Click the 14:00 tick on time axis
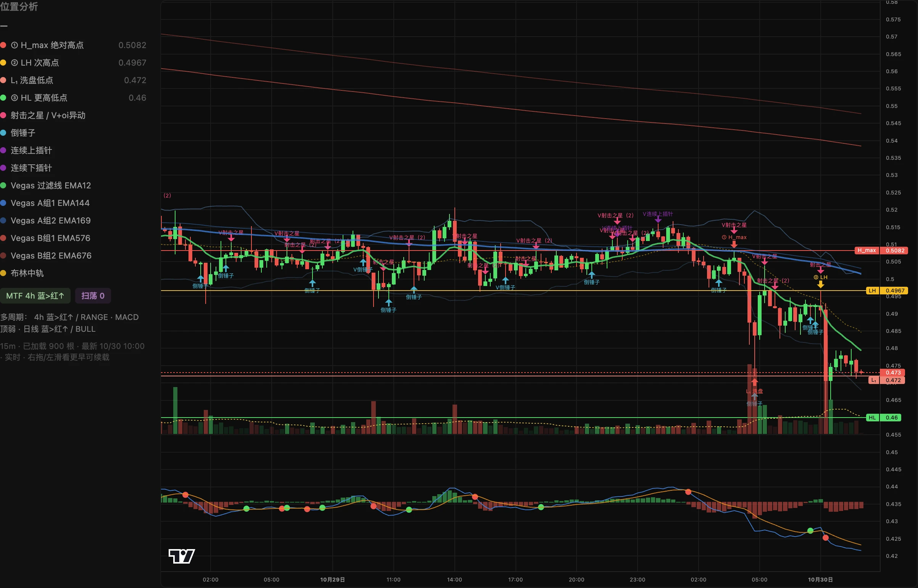The height and width of the screenshot is (588, 918). (x=454, y=580)
